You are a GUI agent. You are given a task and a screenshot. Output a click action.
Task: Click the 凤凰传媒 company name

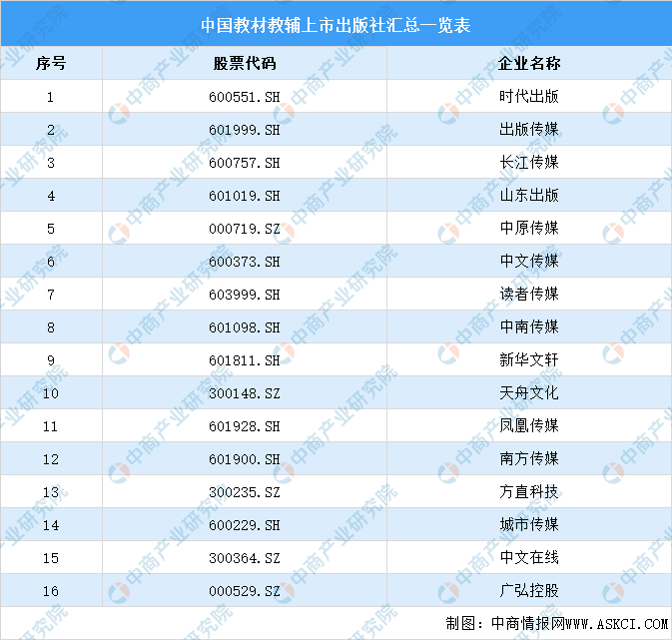pos(528,426)
